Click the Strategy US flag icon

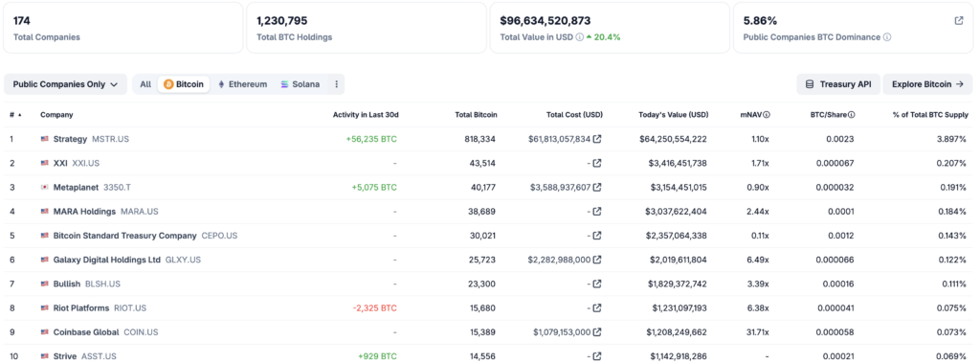click(x=44, y=139)
